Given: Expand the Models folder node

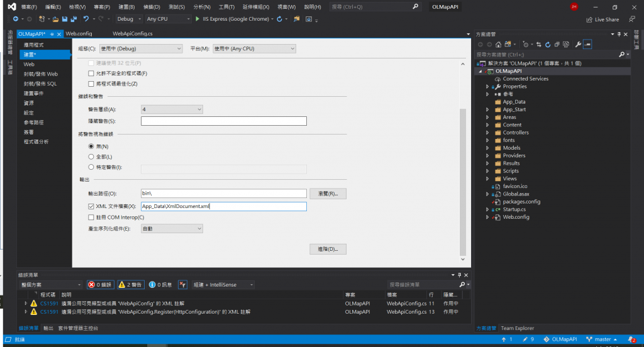Looking at the screenshot, I should pyautogui.click(x=487, y=148).
